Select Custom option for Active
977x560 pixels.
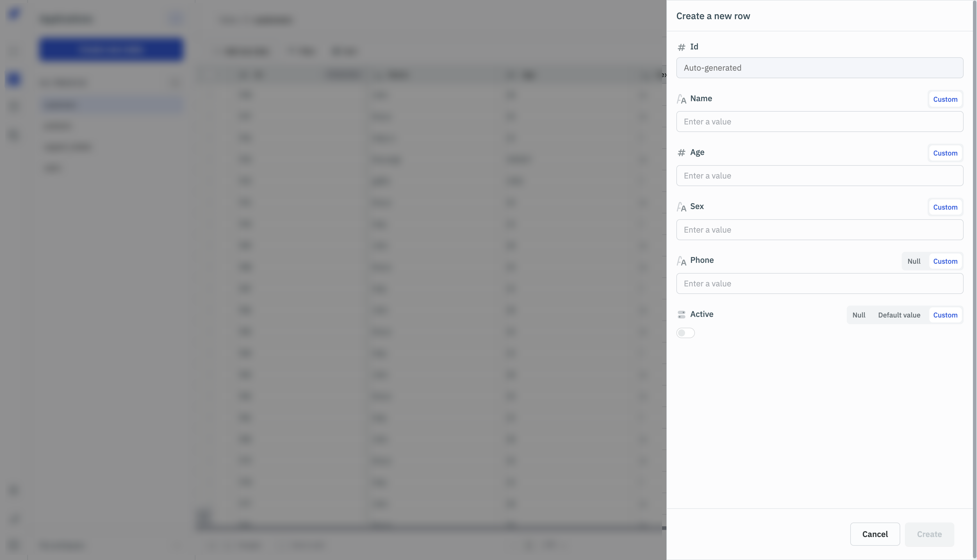click(945, 315)
